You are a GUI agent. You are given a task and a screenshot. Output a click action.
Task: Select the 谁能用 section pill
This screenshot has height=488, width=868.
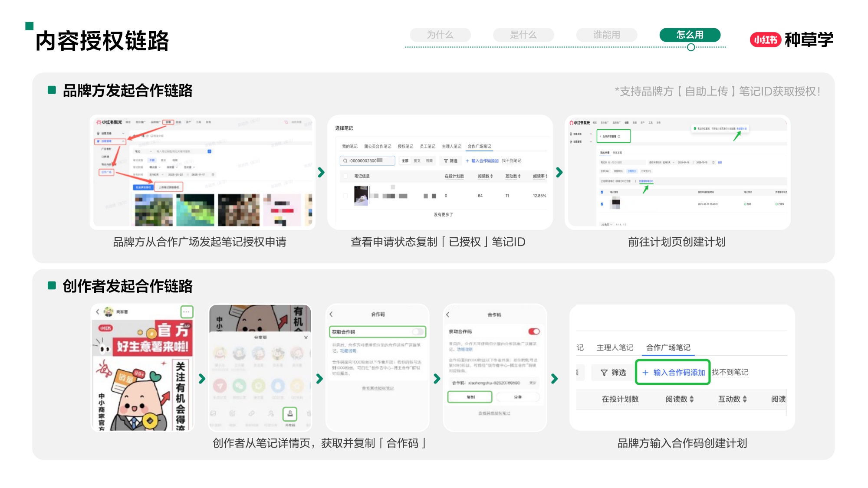[x=606, y=35]
